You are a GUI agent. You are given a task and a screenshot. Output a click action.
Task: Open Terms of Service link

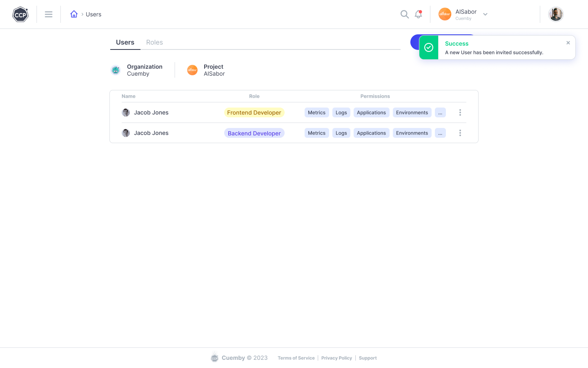[296, 358]
